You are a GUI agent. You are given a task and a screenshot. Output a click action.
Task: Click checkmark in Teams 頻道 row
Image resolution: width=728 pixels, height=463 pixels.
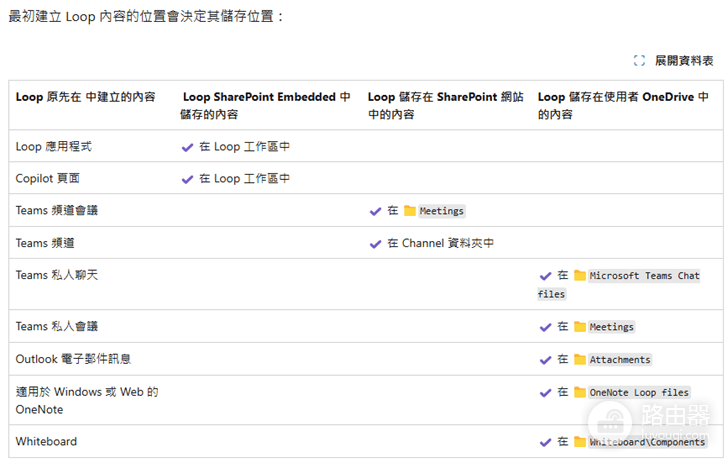(375, 244)
